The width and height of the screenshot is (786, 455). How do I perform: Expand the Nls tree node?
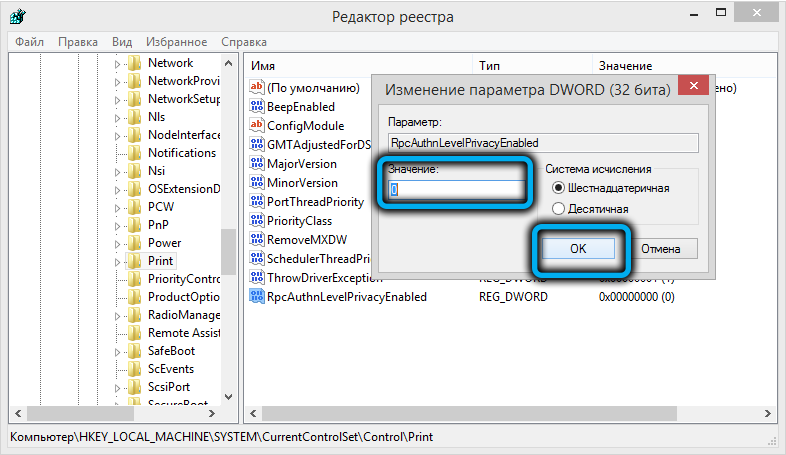pos(117,118)
